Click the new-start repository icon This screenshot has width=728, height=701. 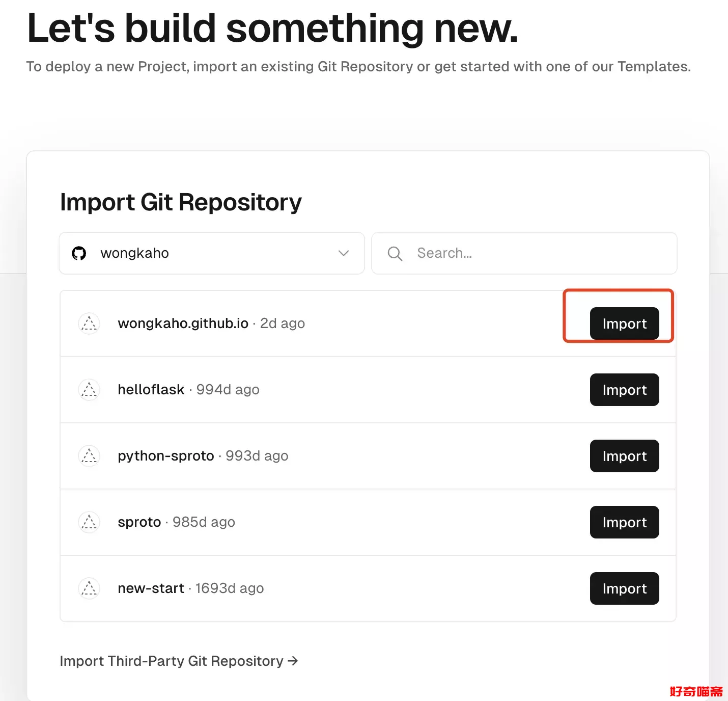pos(89,588)
